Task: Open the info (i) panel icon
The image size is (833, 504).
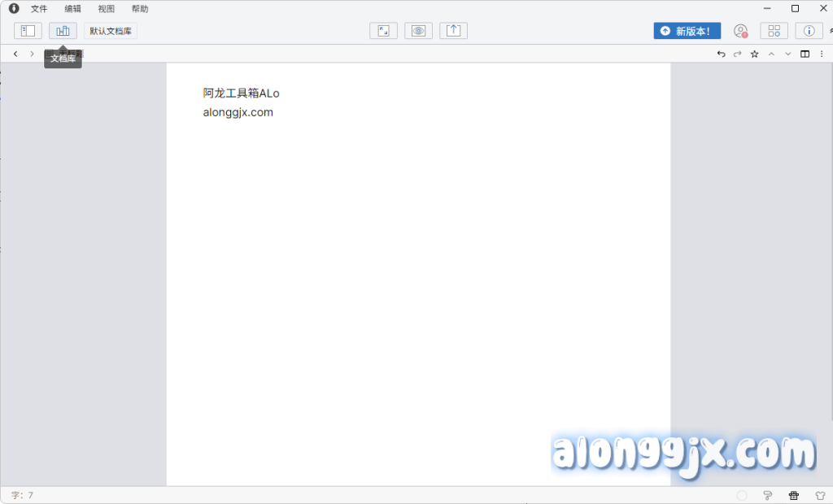Action: click(x=809, y=31)
